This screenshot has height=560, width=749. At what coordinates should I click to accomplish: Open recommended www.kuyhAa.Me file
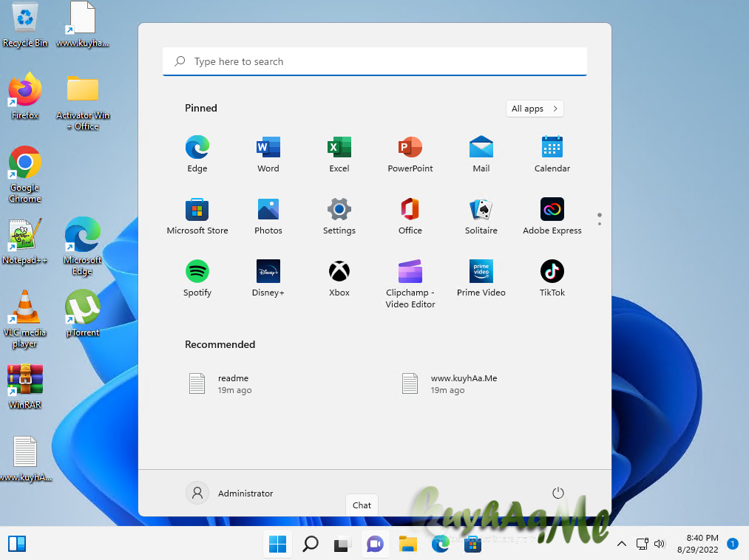point(450,384)
